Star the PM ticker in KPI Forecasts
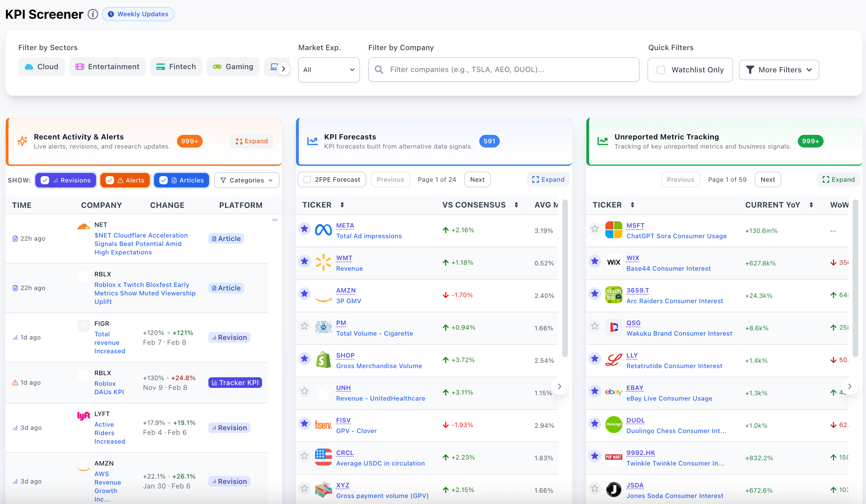Image resolution: width=866 pixels, height=504 pixels. pyautogui.click(x=304, y=326)
